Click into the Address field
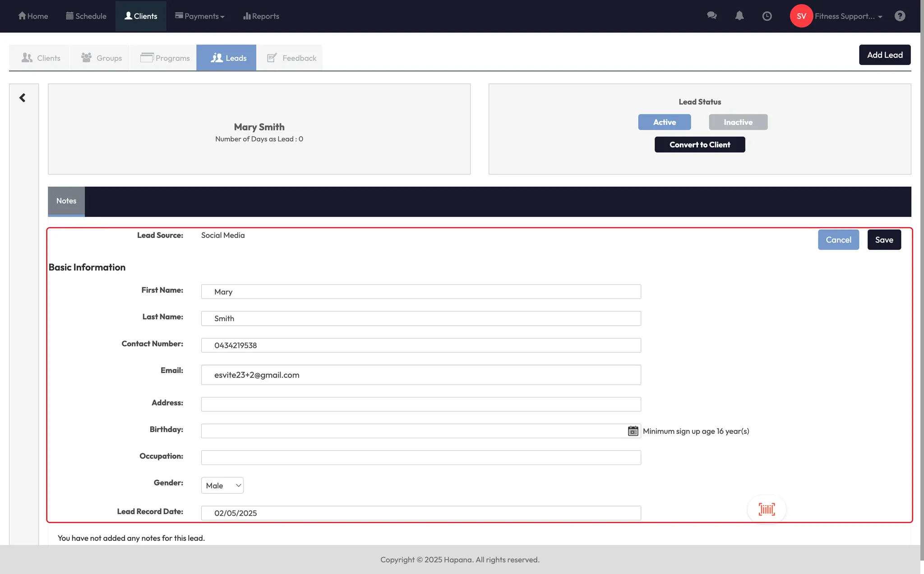The height and width of the screenshot is (574, 924). pos(420,404)
